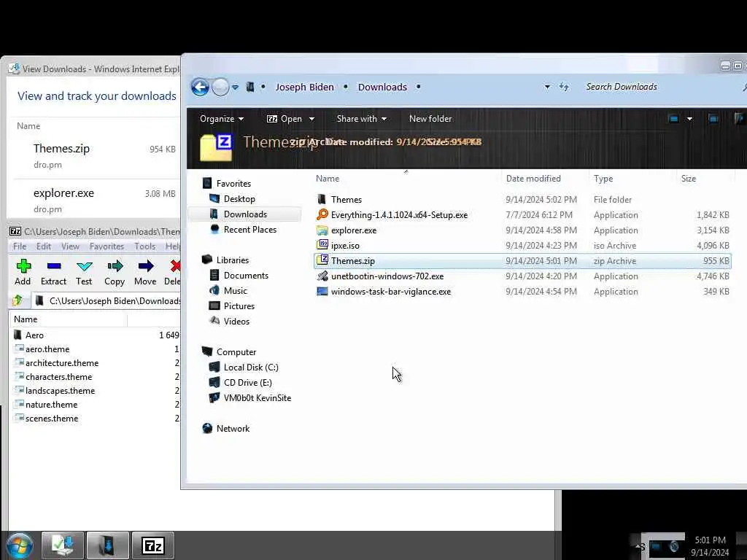Click New folder in Explorer toolbar
The image size is (747, 560).
click(x=430, y=119)
